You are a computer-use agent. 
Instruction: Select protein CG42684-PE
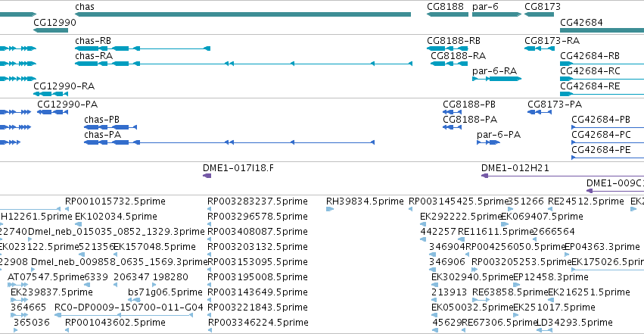click(x=601, y=150)
